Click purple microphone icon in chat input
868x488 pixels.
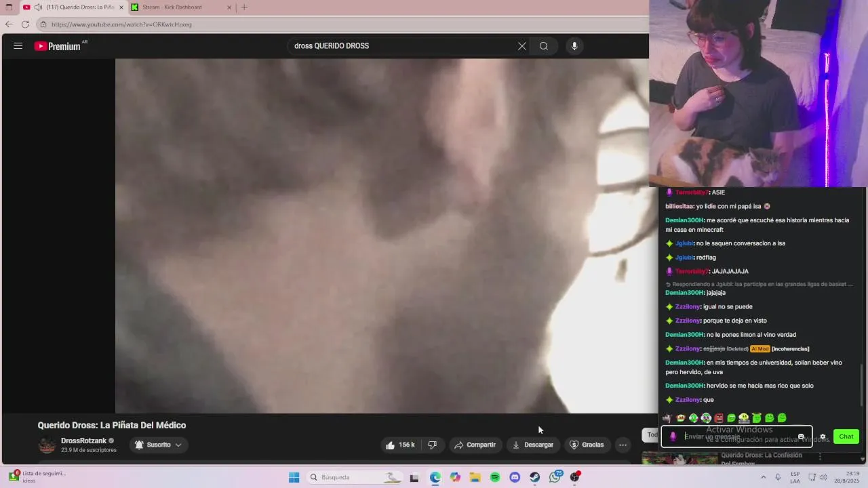pos(673,436)
